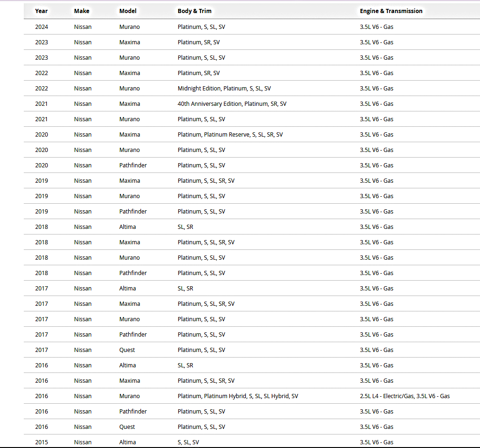Click year 2018 in the Murano row
This screenshot has width=480, height=448.
click(42, 258)
